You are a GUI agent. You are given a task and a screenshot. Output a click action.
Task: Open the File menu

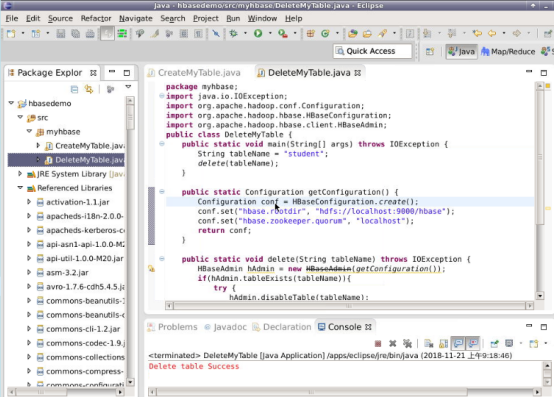pos(12,18)
